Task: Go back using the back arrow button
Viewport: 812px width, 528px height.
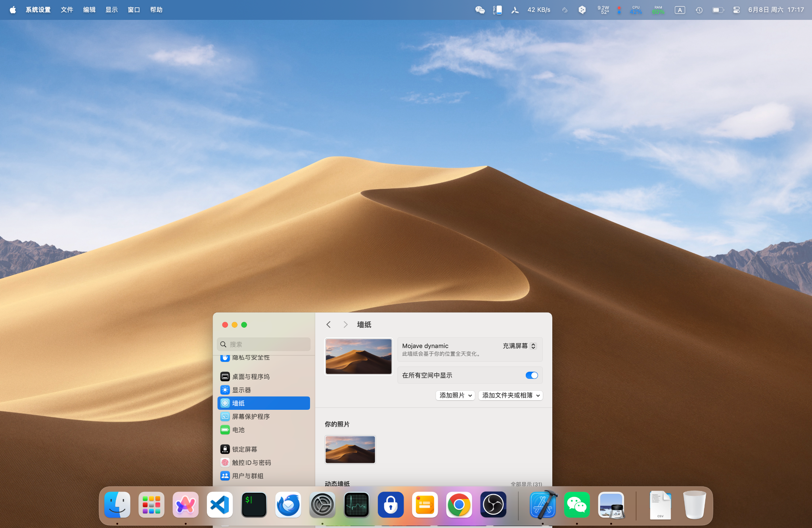Action: (328, 324)
